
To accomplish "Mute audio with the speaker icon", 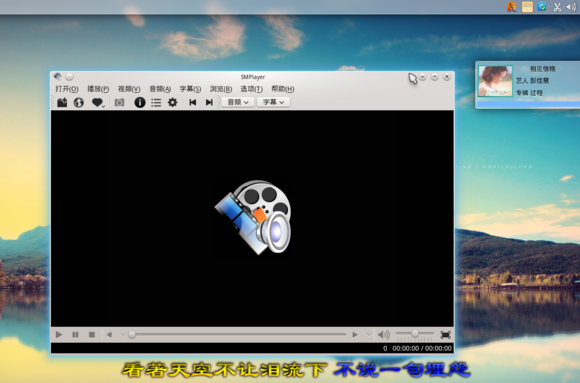I will (384, 335).
